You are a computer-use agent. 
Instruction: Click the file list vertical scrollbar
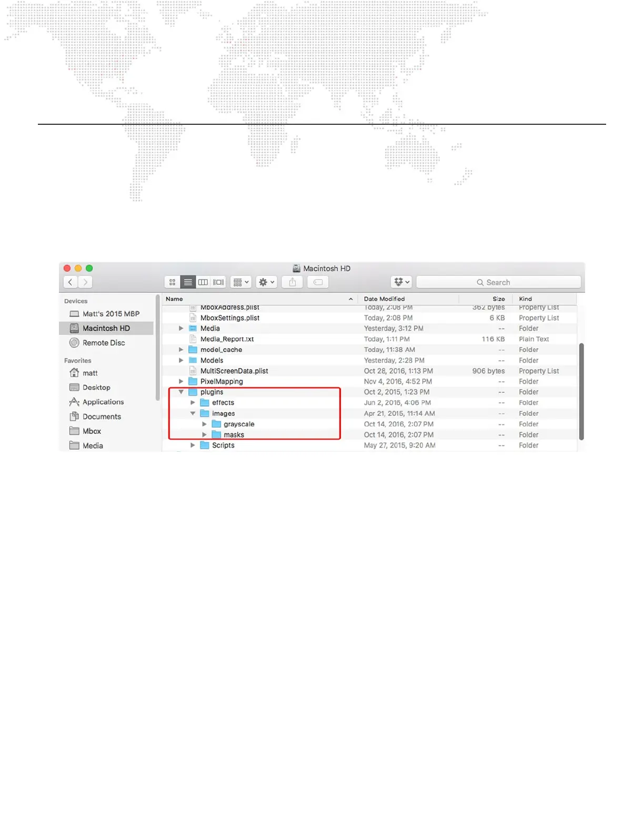[x=581, y=391]
